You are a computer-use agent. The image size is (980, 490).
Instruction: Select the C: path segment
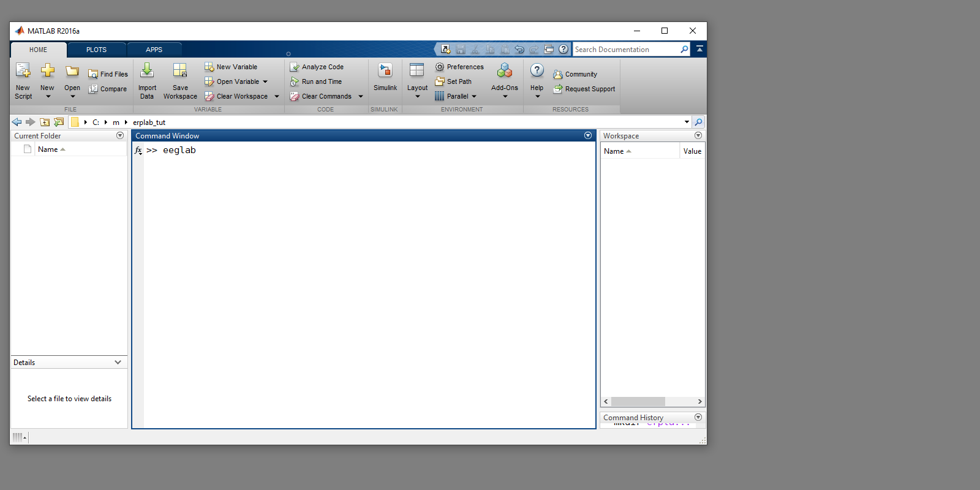click(96, 123)
